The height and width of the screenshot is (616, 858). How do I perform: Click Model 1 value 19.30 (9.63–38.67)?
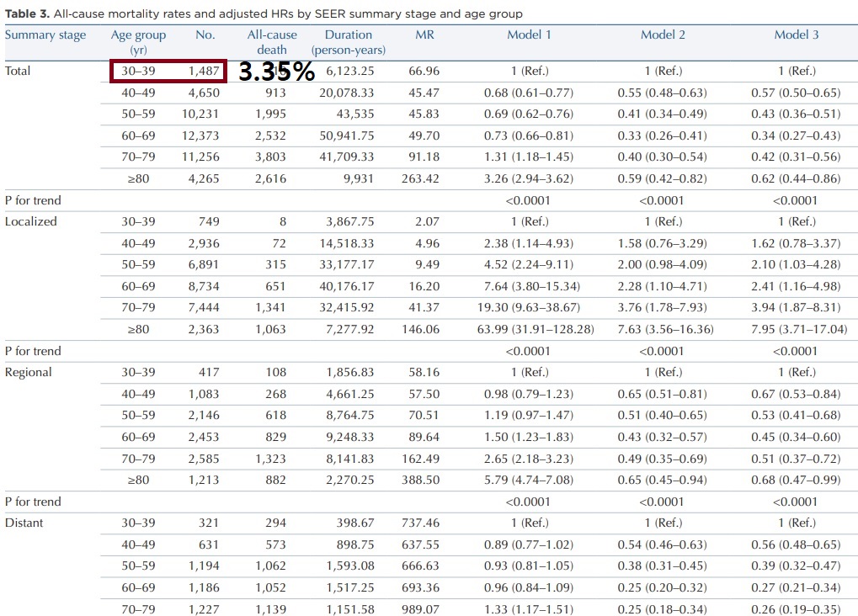tap(529, 307)
